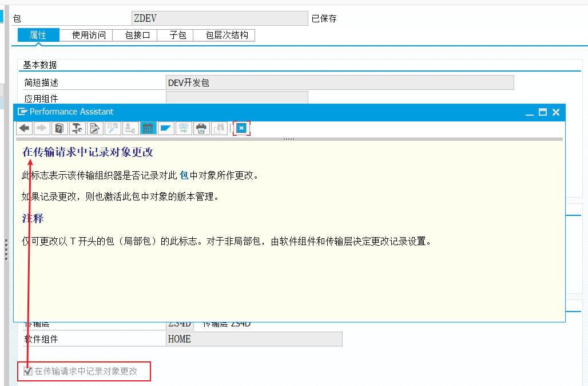Click the Performance Assistant title bar menu icon
Image resolution: width=588 pixels, height=386 pixels.
point(22,112)
